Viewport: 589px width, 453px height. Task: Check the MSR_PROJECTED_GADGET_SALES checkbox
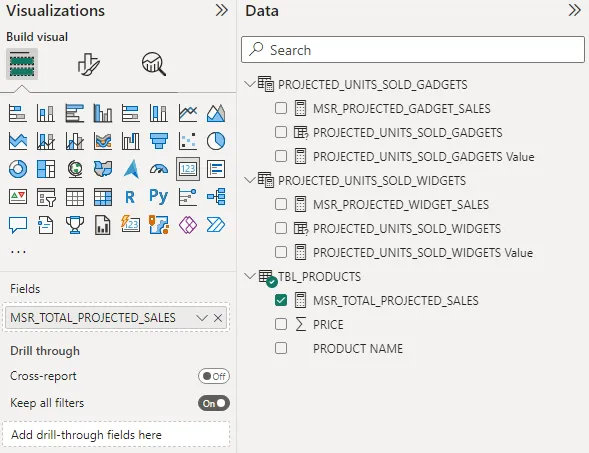(281, 109)
